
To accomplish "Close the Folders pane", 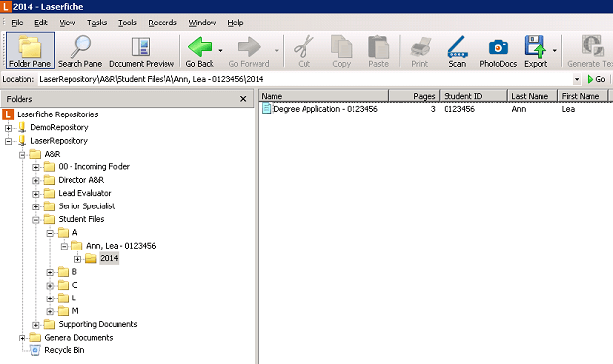I will click(x=243, y=99).
